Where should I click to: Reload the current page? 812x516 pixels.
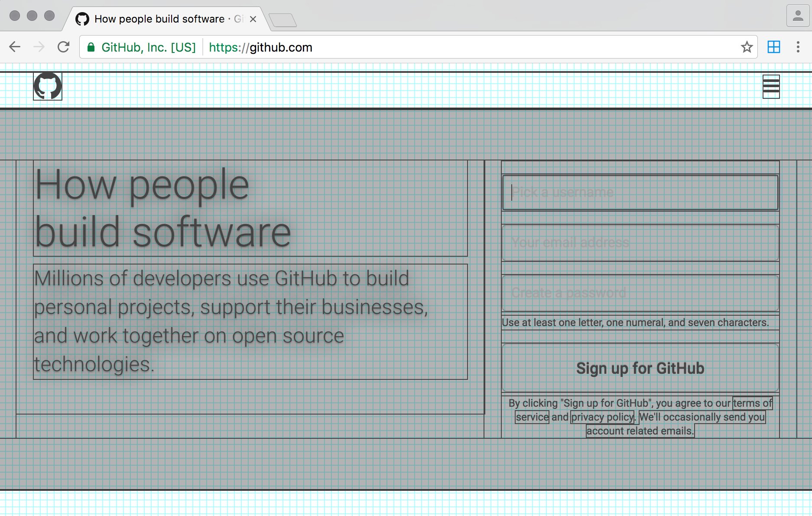tap(64, 47)
